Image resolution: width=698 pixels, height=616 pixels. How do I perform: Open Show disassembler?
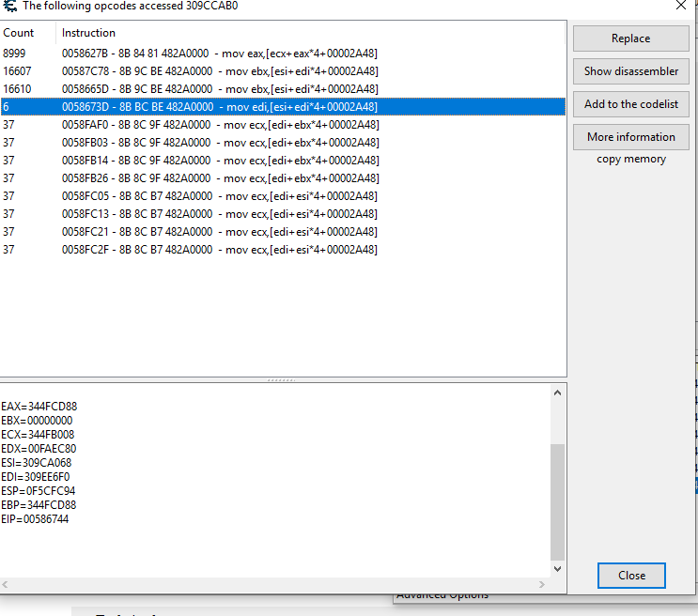click(630, 71)
